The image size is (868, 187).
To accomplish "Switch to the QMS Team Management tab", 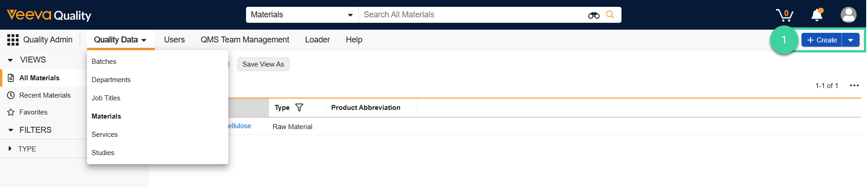I will click(x=245, y=40).
